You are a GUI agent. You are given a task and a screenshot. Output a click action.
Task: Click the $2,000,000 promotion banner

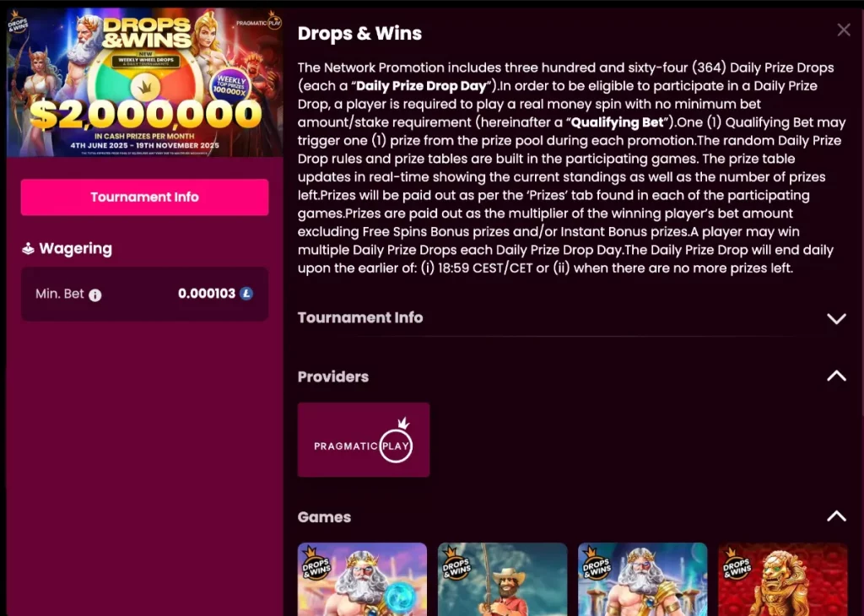[145, 83]
